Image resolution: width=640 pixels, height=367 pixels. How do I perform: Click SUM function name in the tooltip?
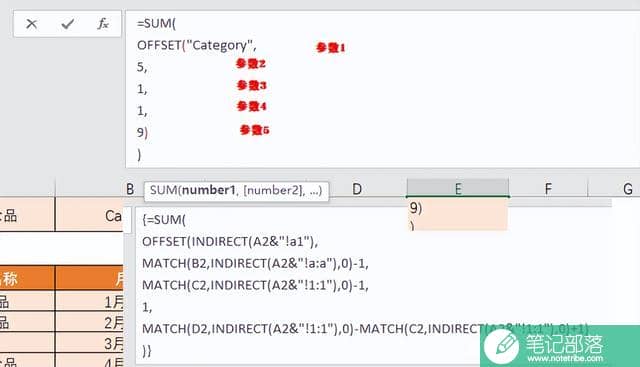[x=164, y=190]
